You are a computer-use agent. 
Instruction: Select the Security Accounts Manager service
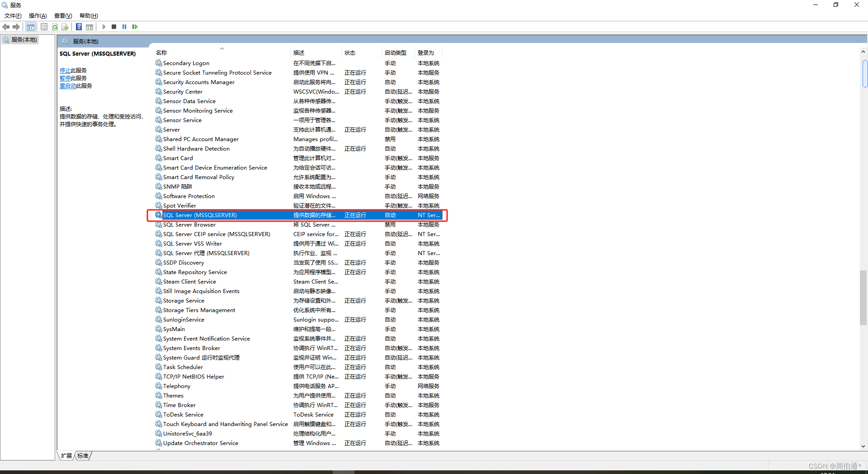pos(298,82)
